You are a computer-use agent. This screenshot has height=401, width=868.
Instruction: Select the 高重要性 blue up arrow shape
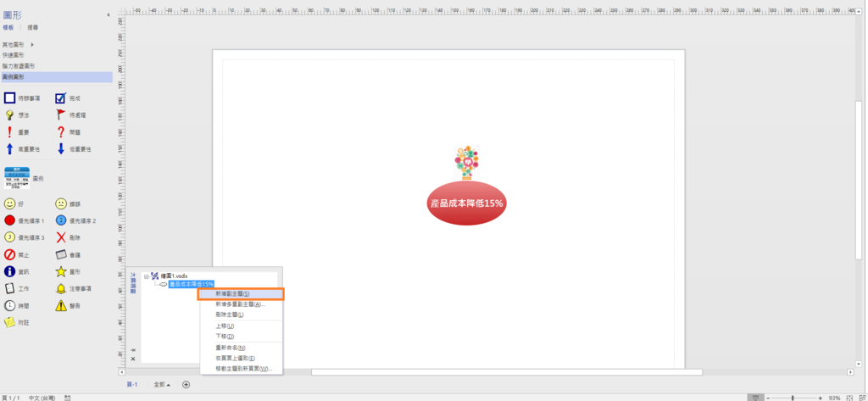click(9, 149)
